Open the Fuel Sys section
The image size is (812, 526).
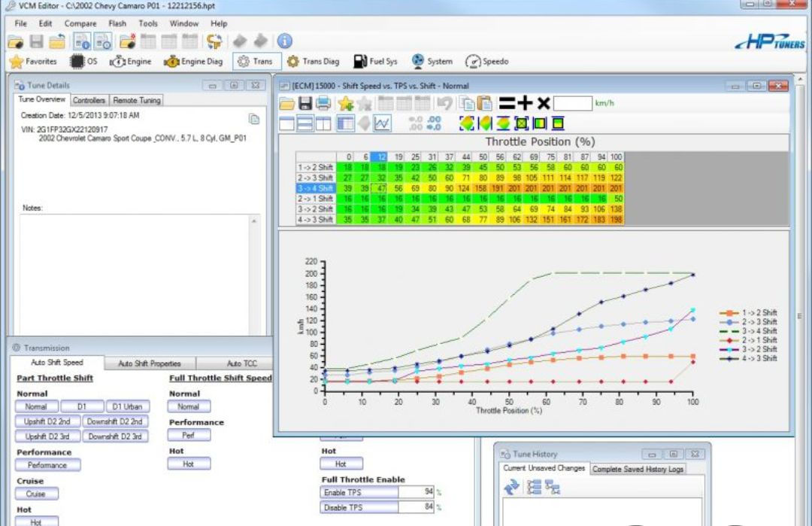tap(375, 62)
